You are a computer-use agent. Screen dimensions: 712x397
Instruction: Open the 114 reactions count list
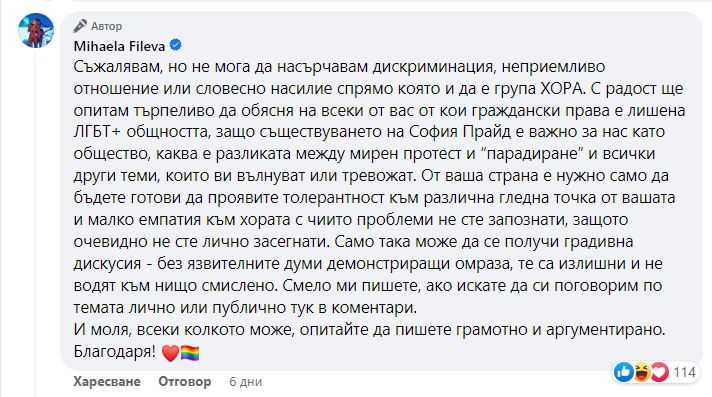click(684, 372)
